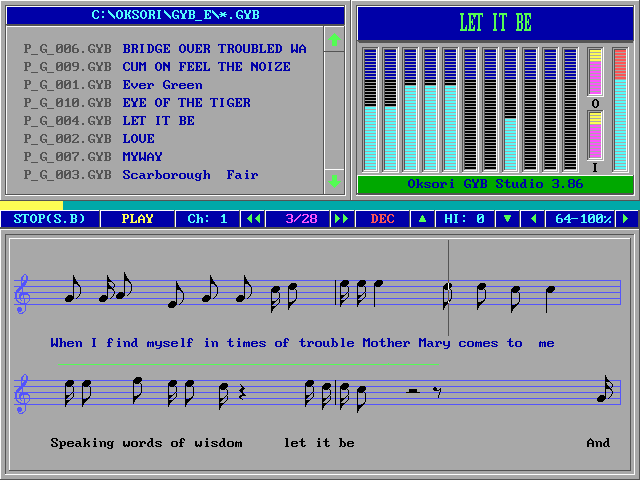Click the green down arrow in file list

point(334,181)
